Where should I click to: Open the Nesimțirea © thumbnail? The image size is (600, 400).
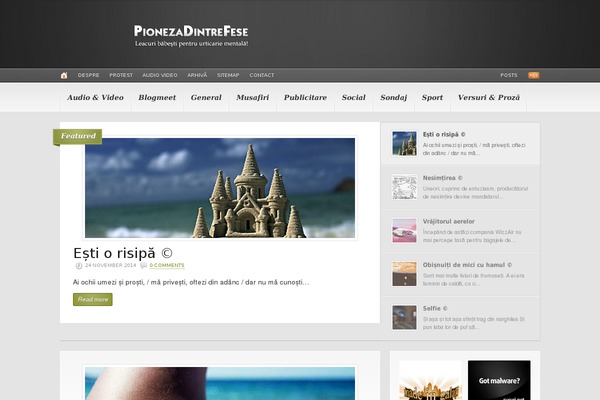(404, 187)
